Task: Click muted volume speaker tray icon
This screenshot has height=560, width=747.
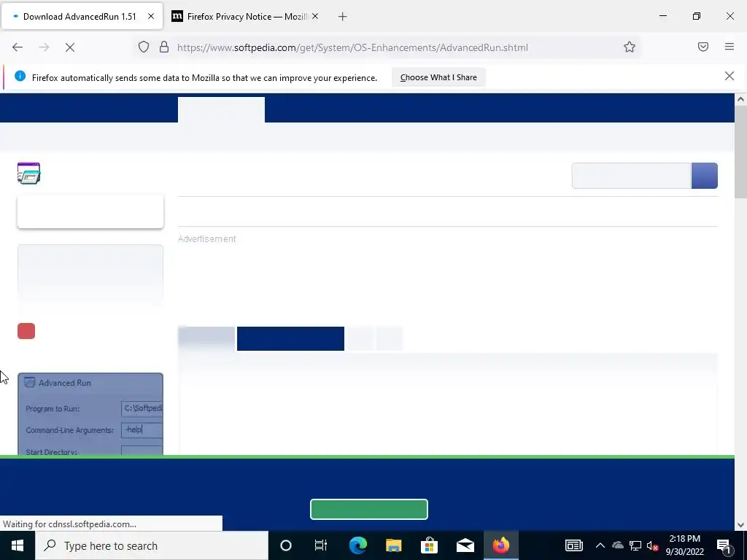Action: (652, 545)
